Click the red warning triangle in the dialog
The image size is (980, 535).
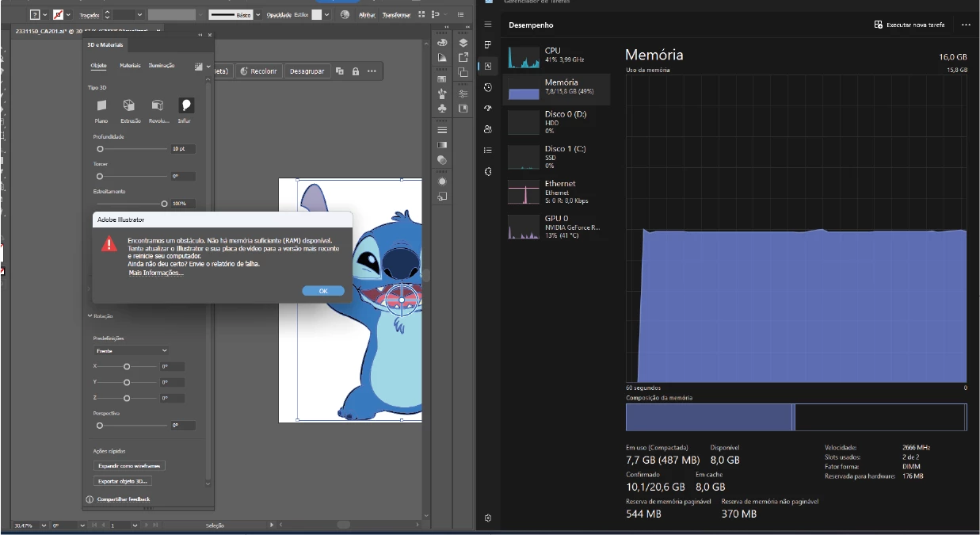(x=109, y=244)
